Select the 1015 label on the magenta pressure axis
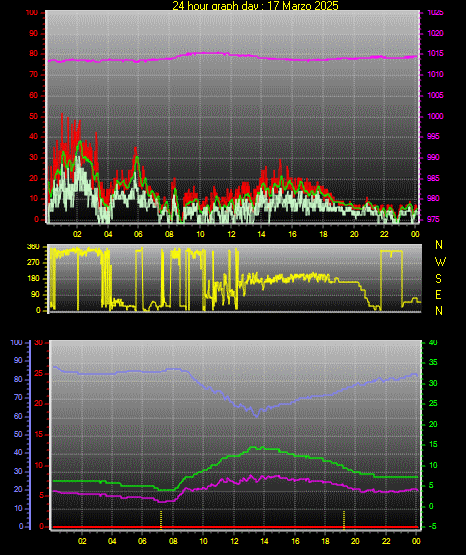The image size is (466, 555). [x=435, y=54]
